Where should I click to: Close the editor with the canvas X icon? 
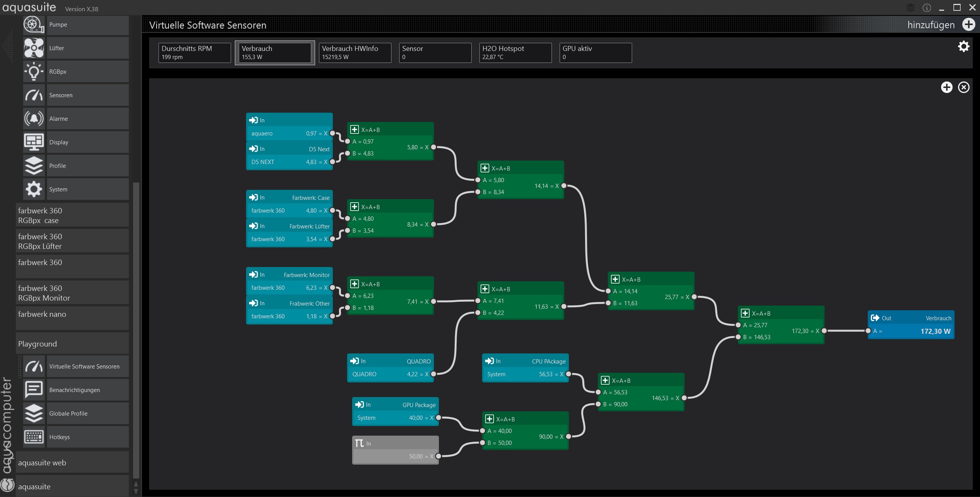[x=963, y=88]
